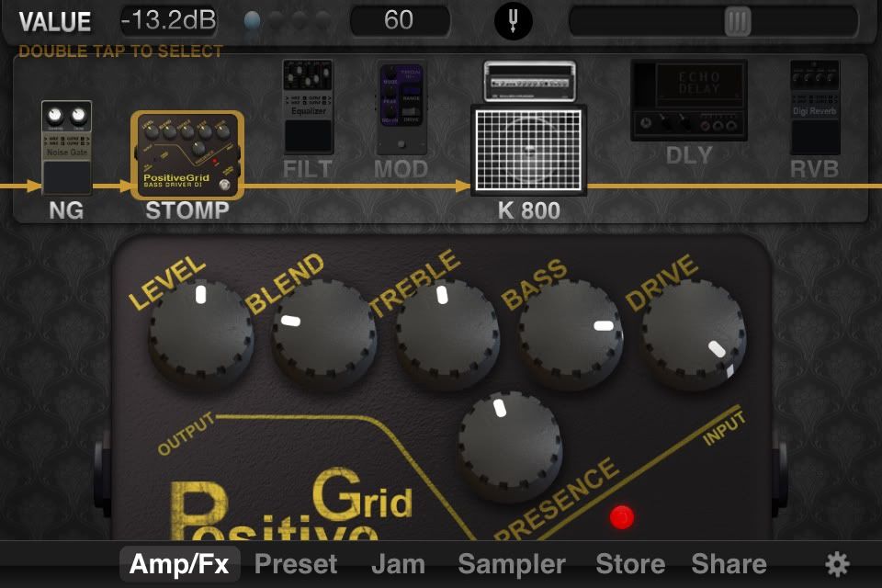882x588 pixels.
Task: Click the PRESENCE knob
Action: (510, 445)
